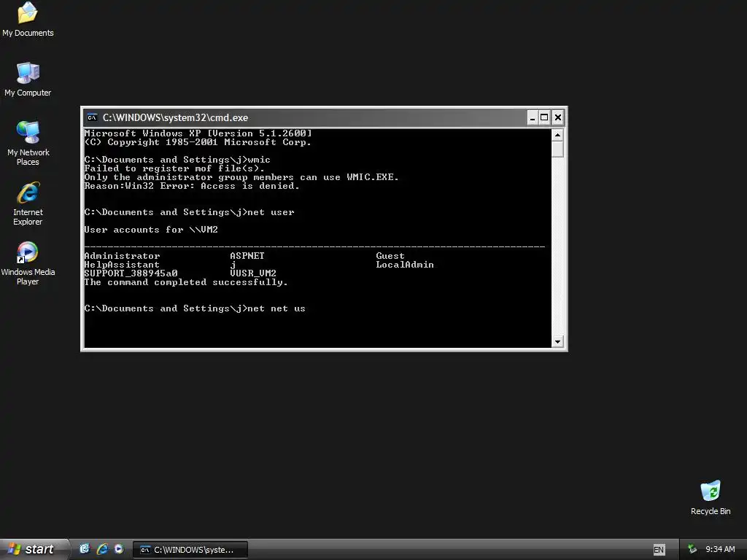Maximize the cmd.exe window

[x=544, y=117]
